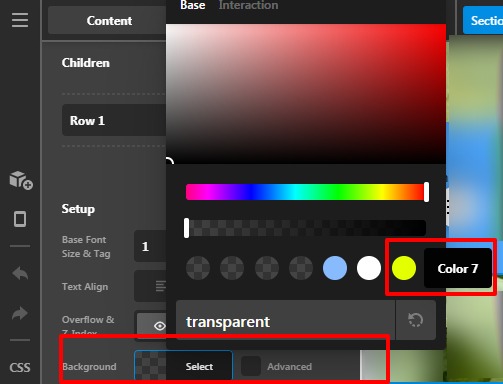Image resolution: width=503 pixels, height=384 pixels.
Task: Open the layout panel icon
Action: (20, 219)
